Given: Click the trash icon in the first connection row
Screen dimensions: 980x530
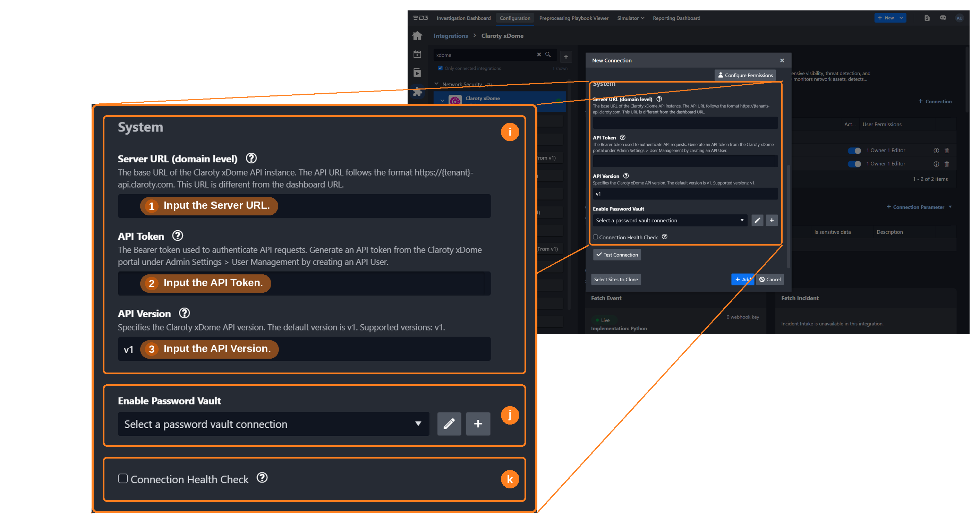Looking at the screenshot, I should point(946,151).
